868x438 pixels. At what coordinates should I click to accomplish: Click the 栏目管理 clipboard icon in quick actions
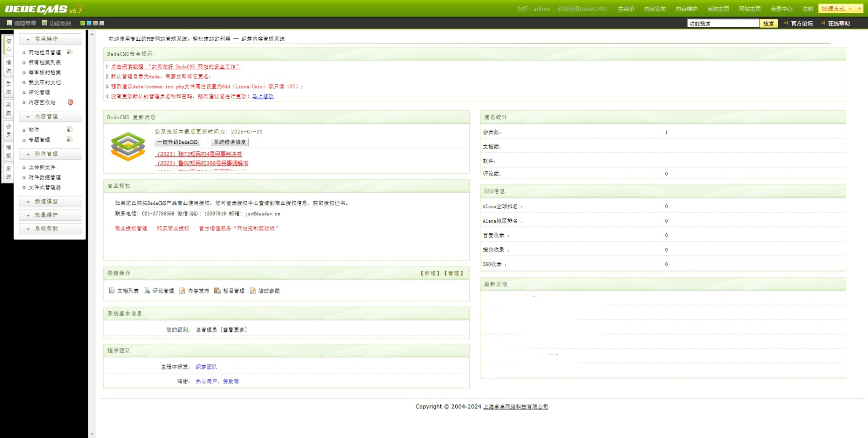coord(217,290)
